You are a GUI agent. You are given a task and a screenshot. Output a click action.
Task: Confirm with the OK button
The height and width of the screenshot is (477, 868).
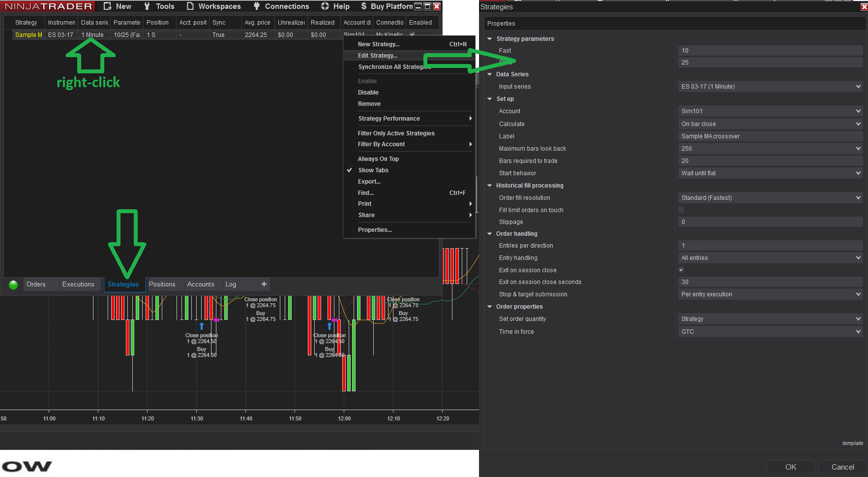click(791, 467)
